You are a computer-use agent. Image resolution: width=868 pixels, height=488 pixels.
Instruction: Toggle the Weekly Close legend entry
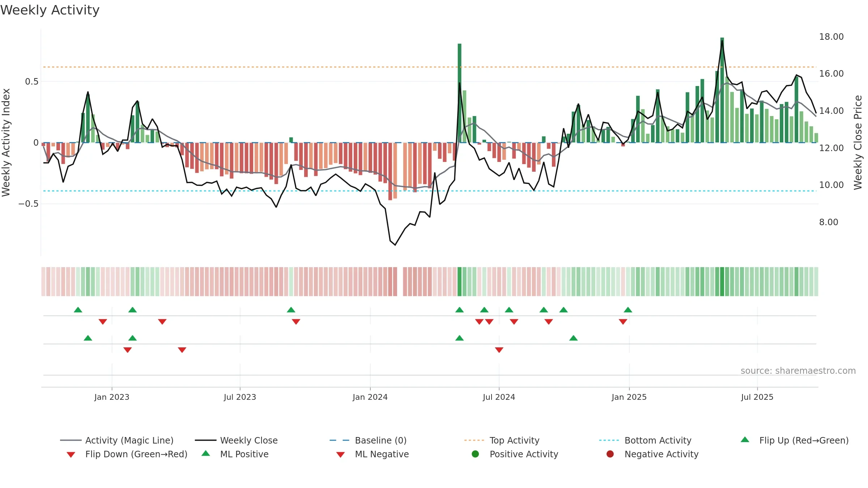coord(236,440)
